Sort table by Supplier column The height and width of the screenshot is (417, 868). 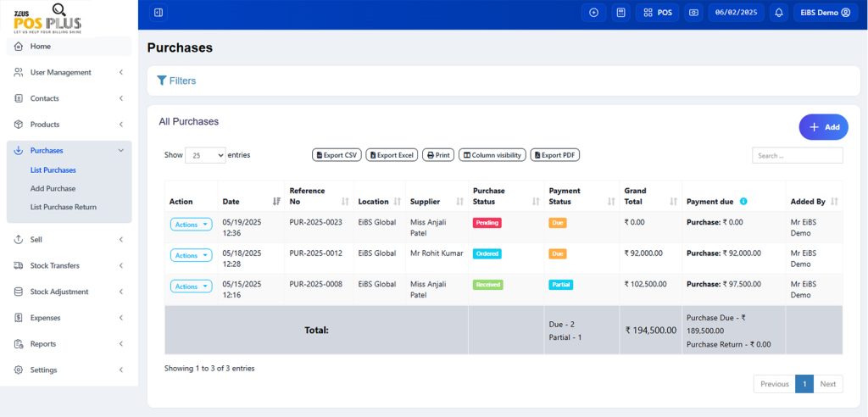[459, 202]
